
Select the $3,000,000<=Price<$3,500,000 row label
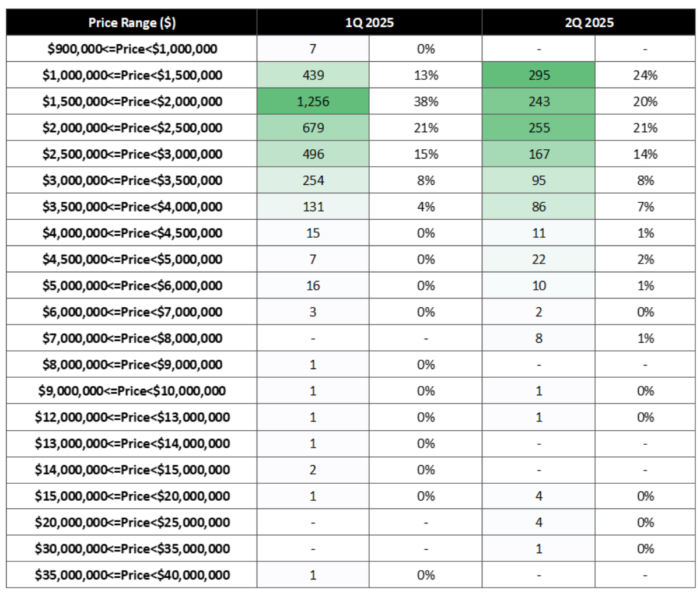click(x=132, y=180)
